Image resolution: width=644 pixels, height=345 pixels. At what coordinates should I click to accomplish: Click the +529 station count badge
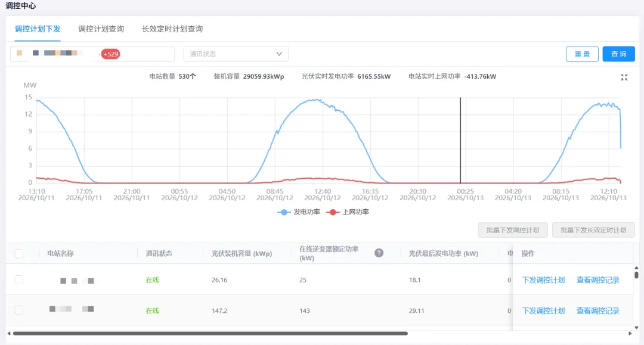(x=110, y=54)
